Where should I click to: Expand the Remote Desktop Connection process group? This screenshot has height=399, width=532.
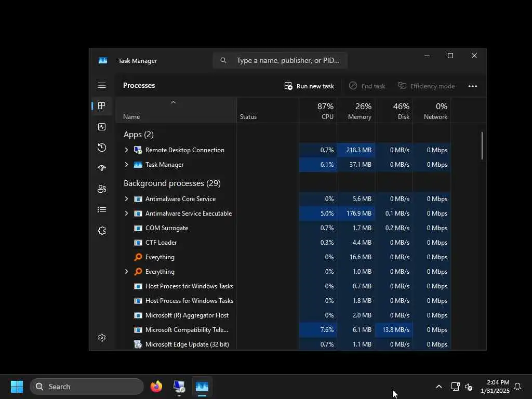click(126, 150)
